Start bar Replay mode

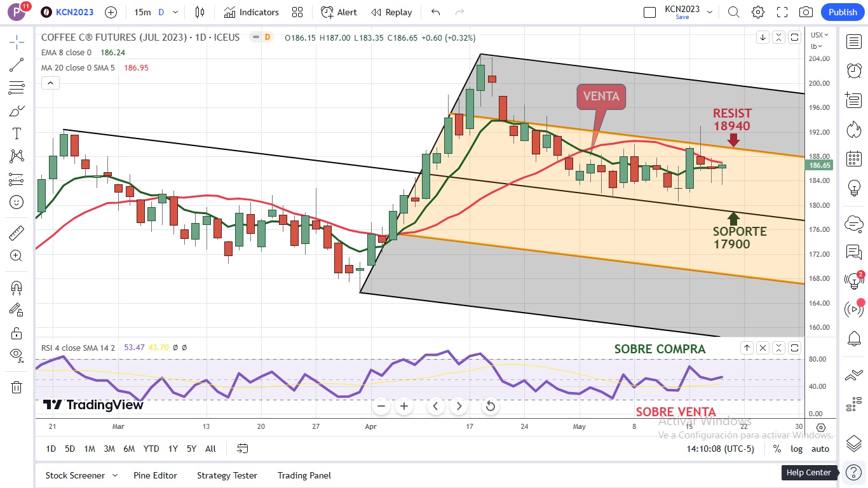coord(391,12)
